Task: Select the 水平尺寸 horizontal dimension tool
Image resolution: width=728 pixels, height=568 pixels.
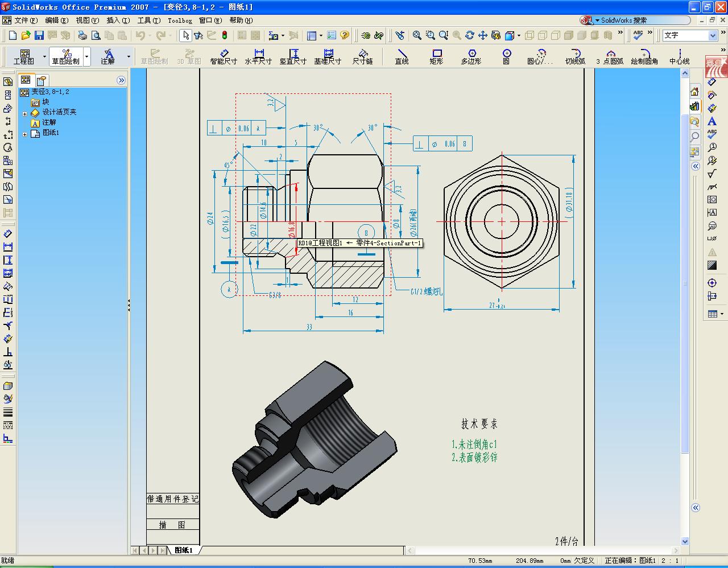Action: (x=258, y=56)
